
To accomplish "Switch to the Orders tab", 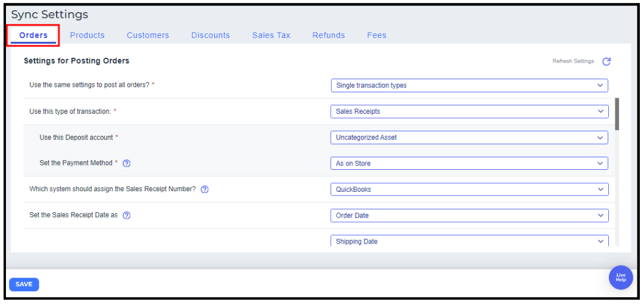I will (33, 35).
